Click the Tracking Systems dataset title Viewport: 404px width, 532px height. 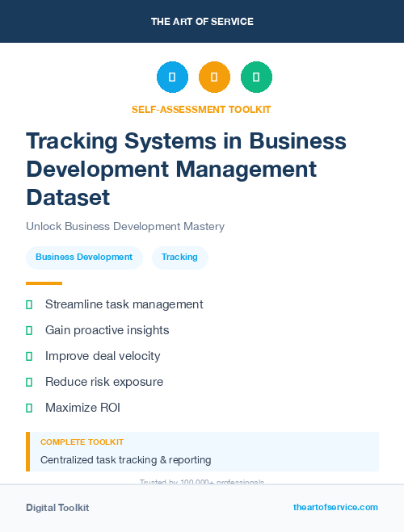[186, 169]
